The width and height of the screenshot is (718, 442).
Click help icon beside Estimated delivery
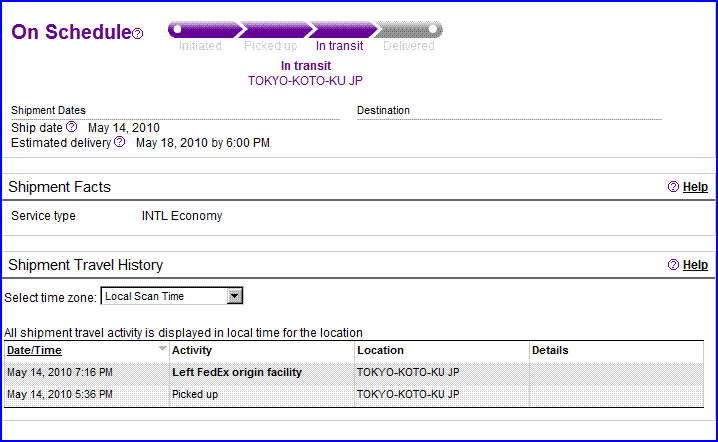point(120,143)
